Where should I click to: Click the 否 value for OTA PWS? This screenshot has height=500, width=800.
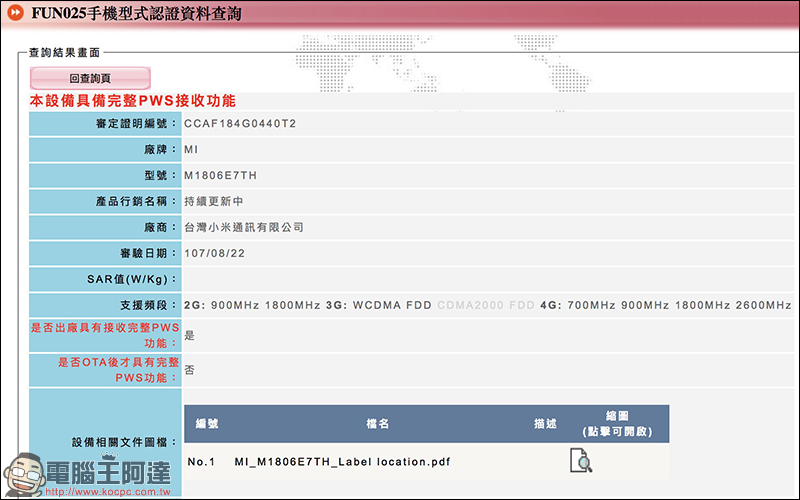pyautogui.click(x=189, y=370)
